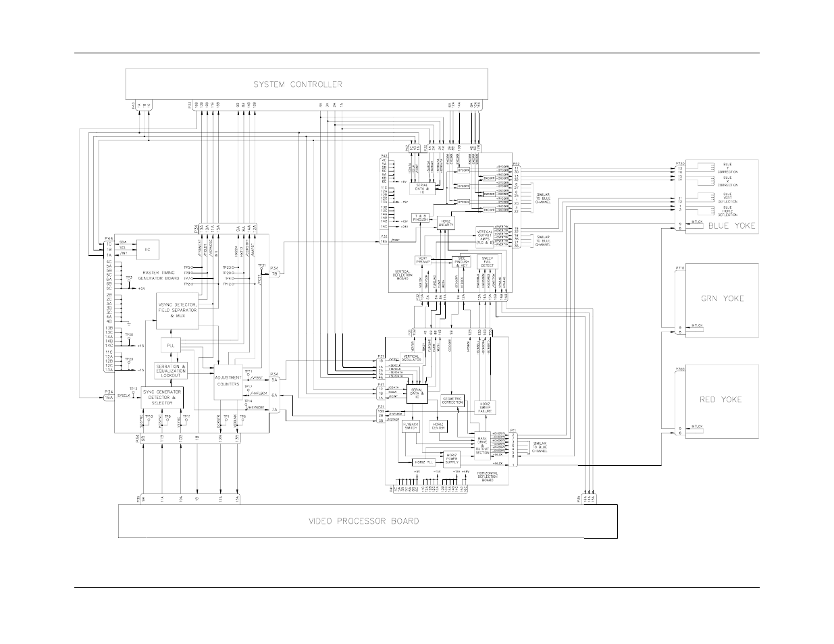Select the P44 connector label

[108, 238]
